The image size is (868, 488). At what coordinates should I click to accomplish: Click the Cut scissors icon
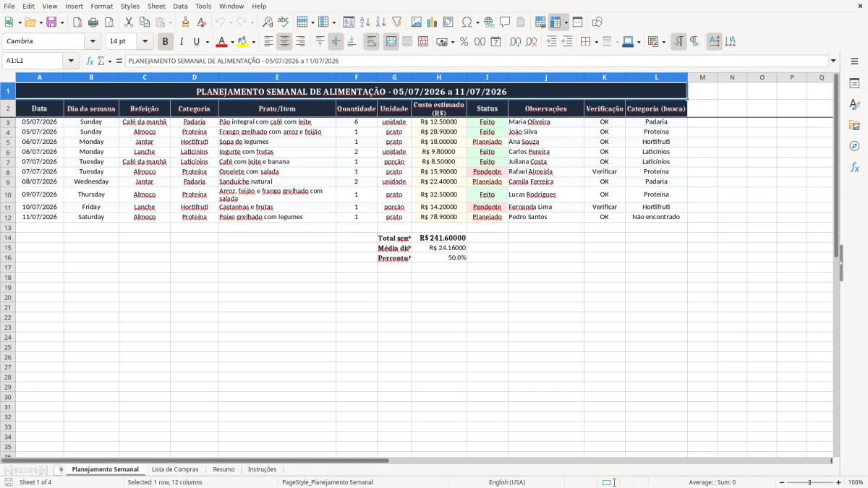129,22
